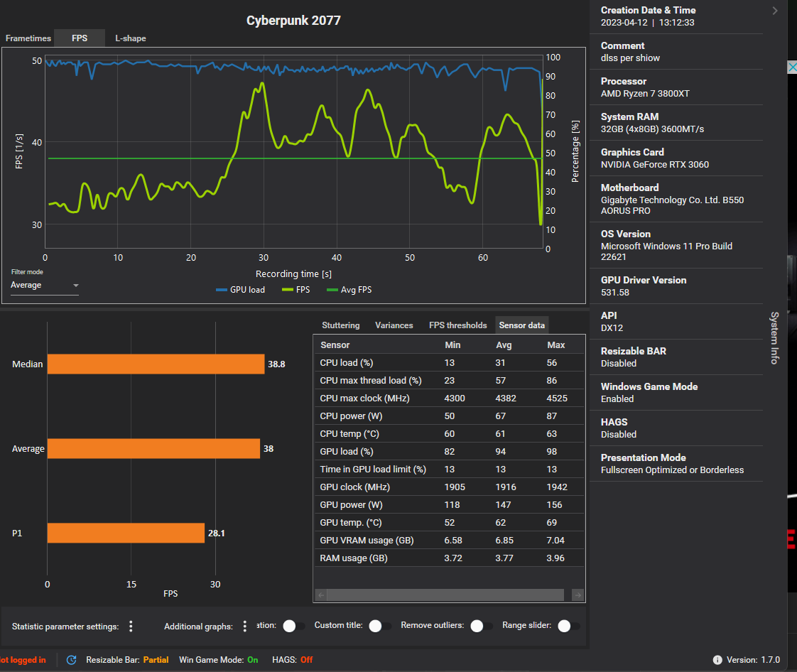Select the Sensor data tab
797x672 pixels.
(522, 325)
